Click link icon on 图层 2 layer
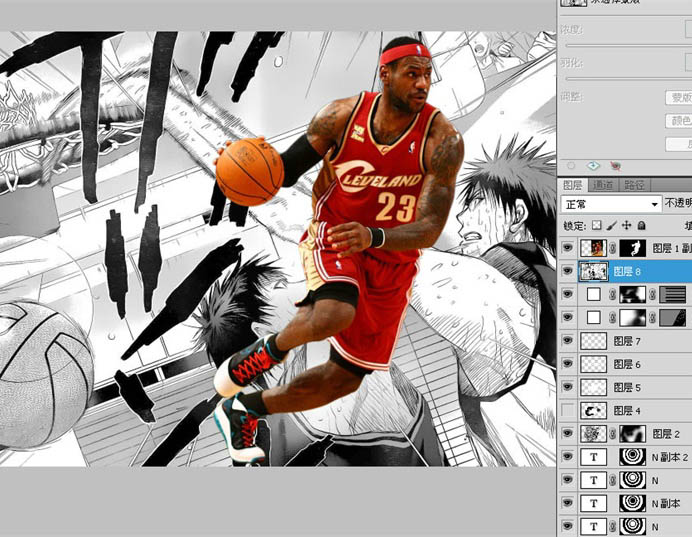The height and width of the screenshot is (537, 692). pos(613,434)
